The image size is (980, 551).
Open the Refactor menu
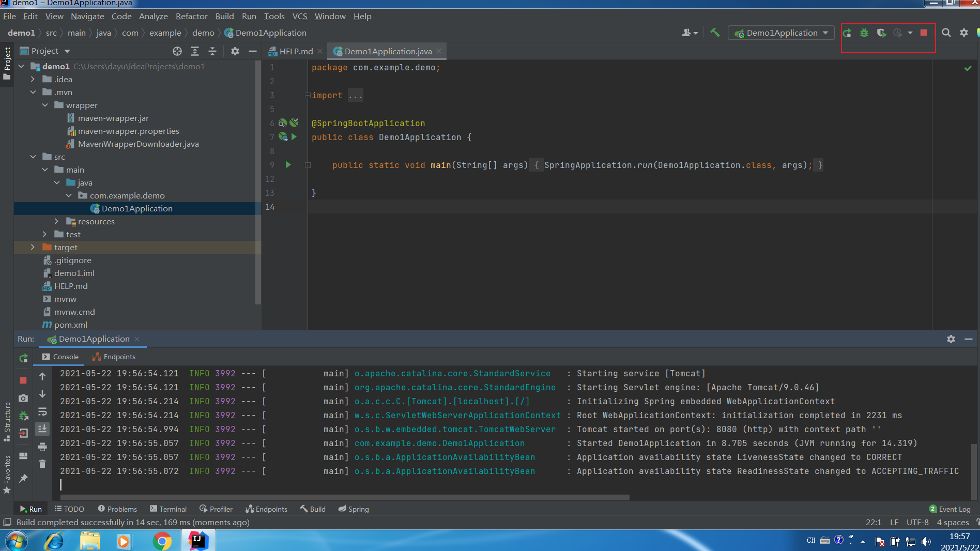click(191, 17)
